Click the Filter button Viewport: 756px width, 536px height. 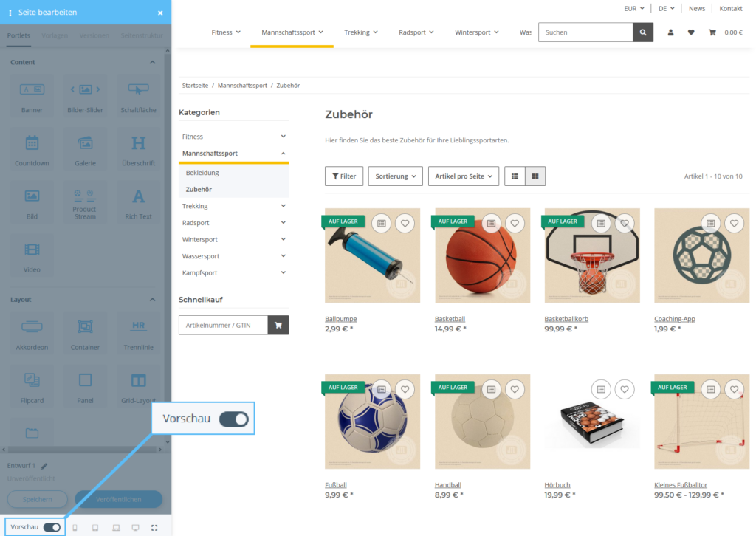344,176
